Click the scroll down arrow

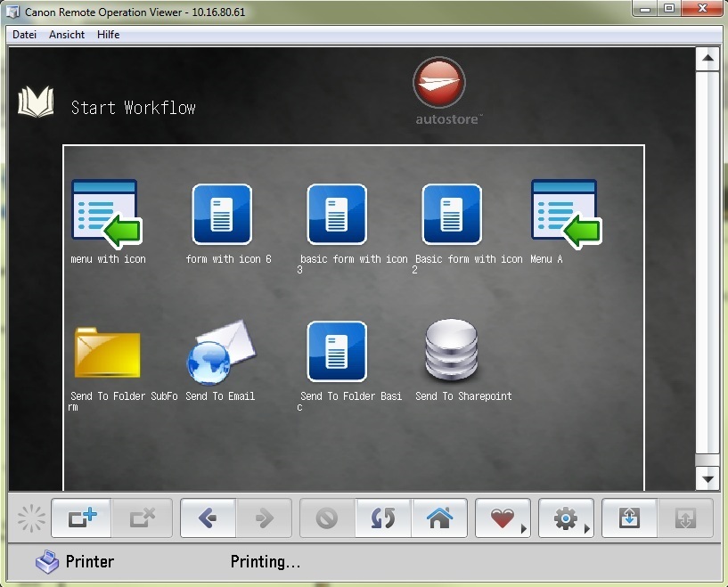(x=708, y=479)
